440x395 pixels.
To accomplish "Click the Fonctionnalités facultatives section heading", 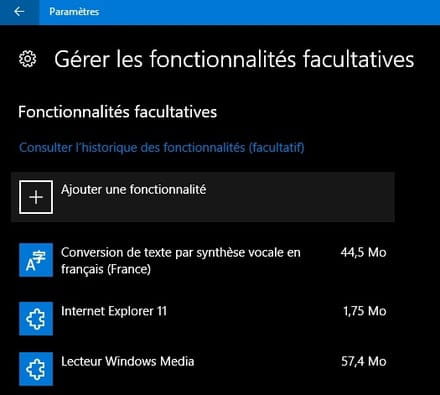I will point(118,112).
